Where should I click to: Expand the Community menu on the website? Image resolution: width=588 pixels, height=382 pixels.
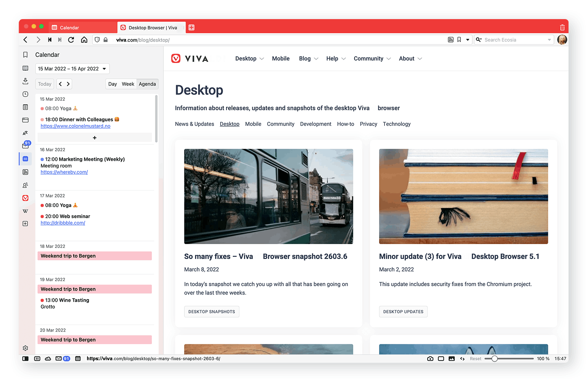[372, 58]
